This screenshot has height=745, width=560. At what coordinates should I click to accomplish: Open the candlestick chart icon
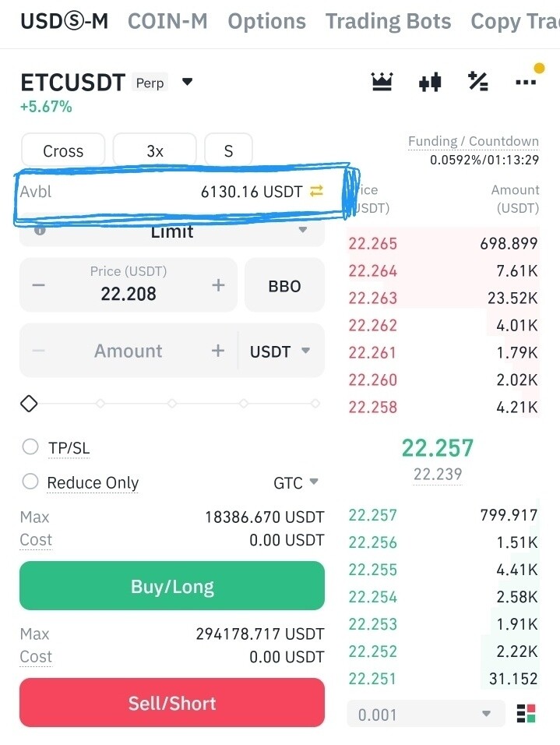[x=430, y=82]
